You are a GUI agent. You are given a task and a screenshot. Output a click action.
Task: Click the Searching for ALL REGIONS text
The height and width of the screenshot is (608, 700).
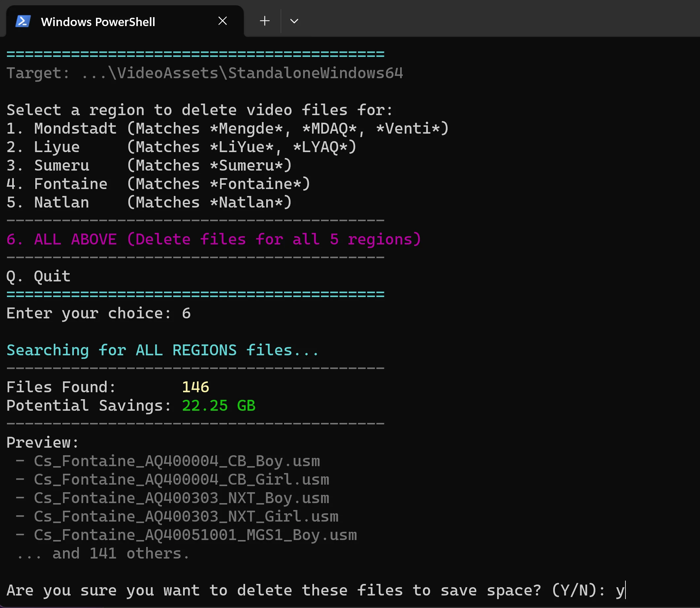[163, 350]
